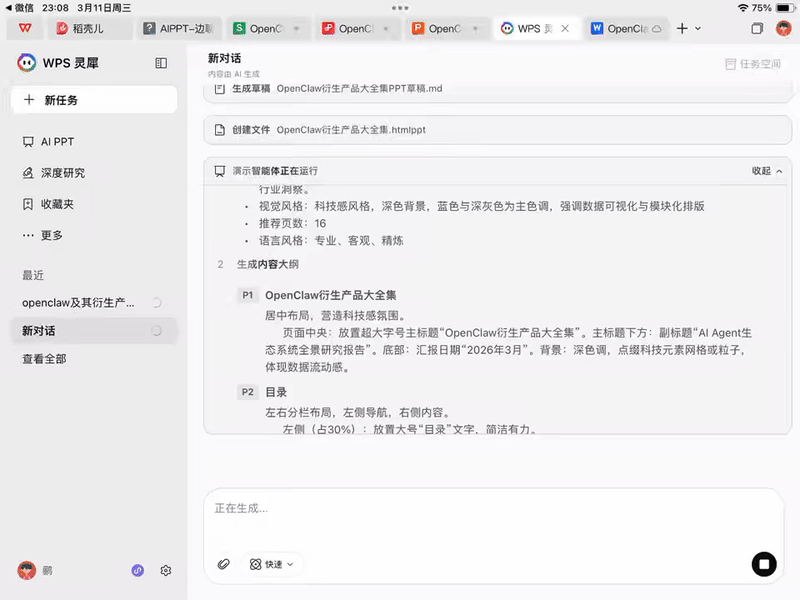Click the Wi-Fi status icon

coord(743,8)
